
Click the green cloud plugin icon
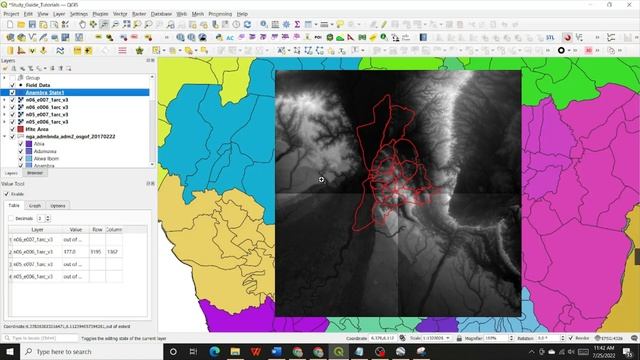click(x=340, y=38)
